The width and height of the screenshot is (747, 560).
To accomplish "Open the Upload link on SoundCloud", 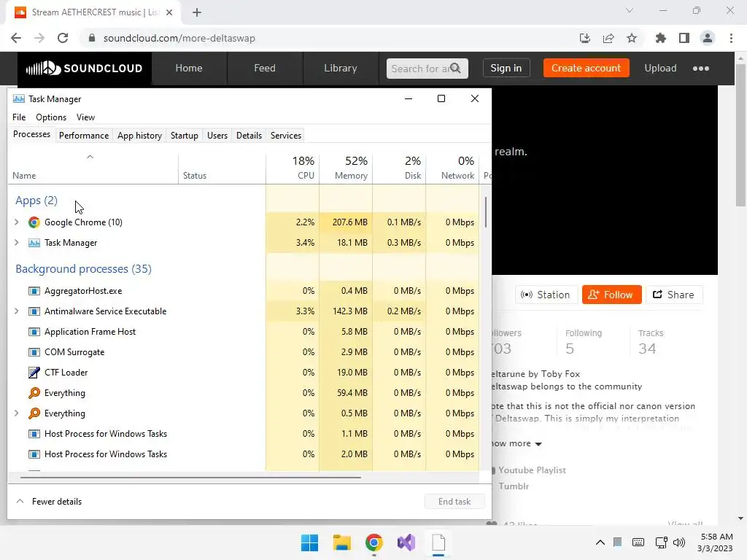I will tap(660, 68).
